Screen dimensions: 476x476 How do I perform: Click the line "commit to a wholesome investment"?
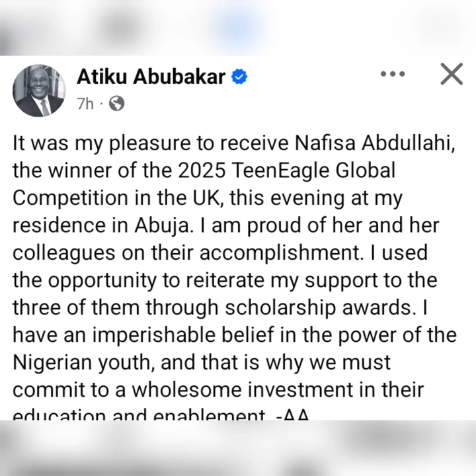click(x=218, y=389)
